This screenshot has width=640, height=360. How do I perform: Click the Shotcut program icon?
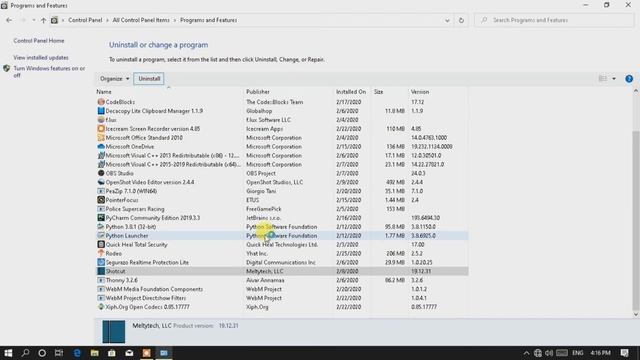(101, 271)
